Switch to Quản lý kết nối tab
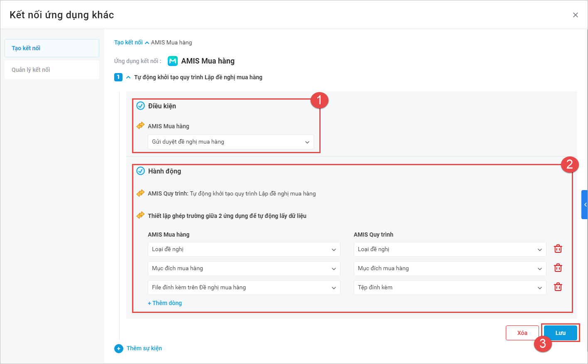 pyautogui.click(x=52, y=70)
